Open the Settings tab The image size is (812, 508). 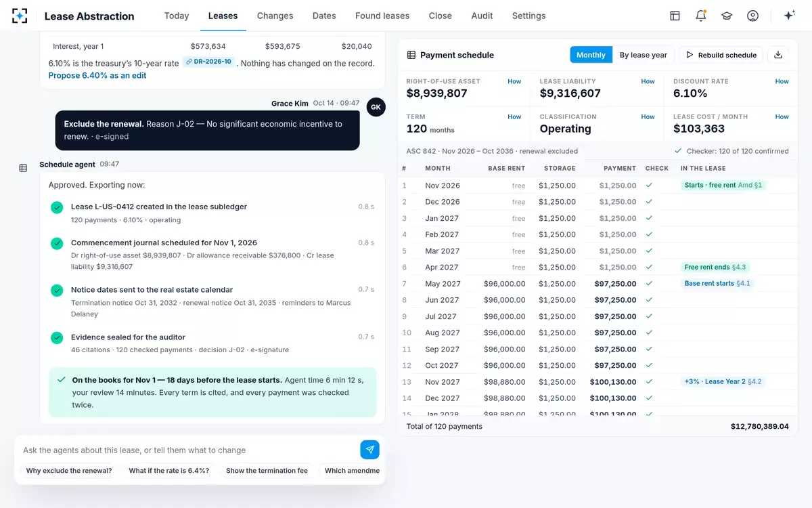[528, 16]
